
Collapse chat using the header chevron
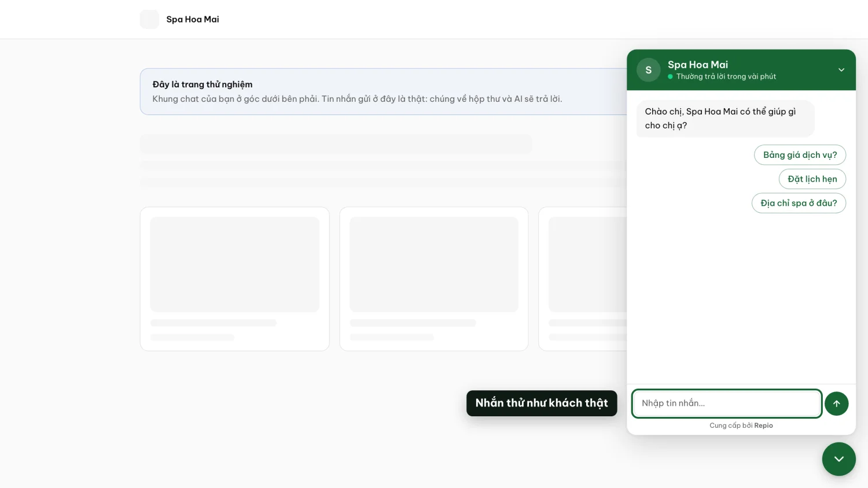[841, 70]
